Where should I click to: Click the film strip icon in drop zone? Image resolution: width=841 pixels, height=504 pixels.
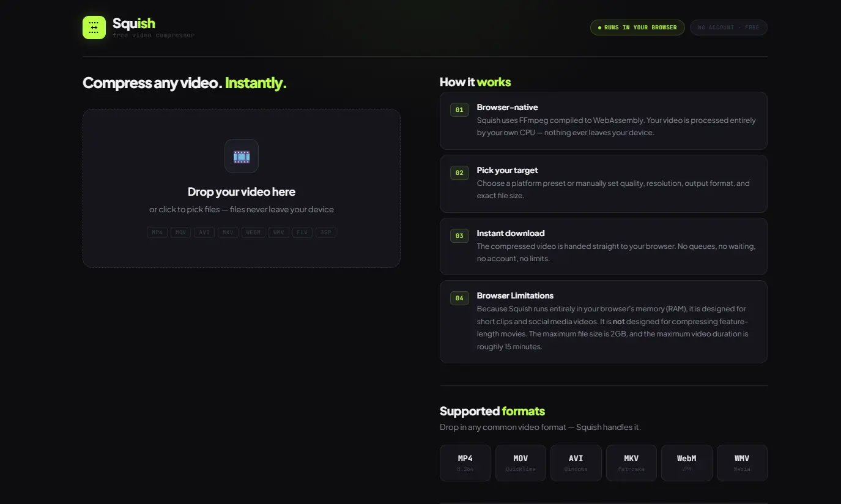coord(242,156)
